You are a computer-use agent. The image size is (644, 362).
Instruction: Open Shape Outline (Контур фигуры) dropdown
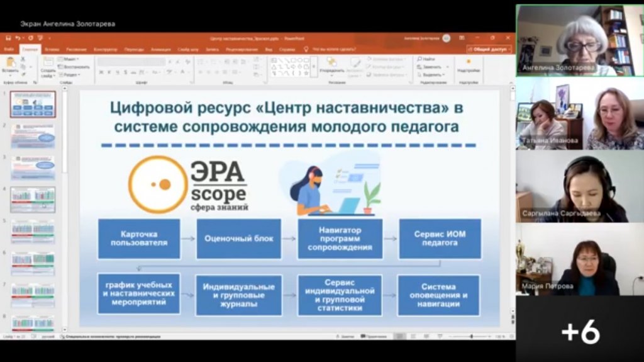pyautogui.click(x=386, y=67)
